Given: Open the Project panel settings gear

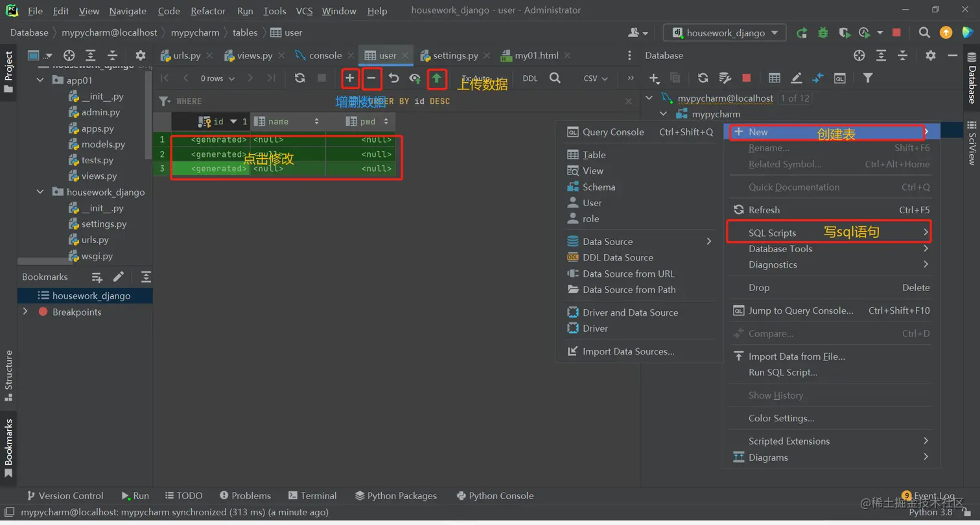Looking at the screenshot, I should coord(140,56).
